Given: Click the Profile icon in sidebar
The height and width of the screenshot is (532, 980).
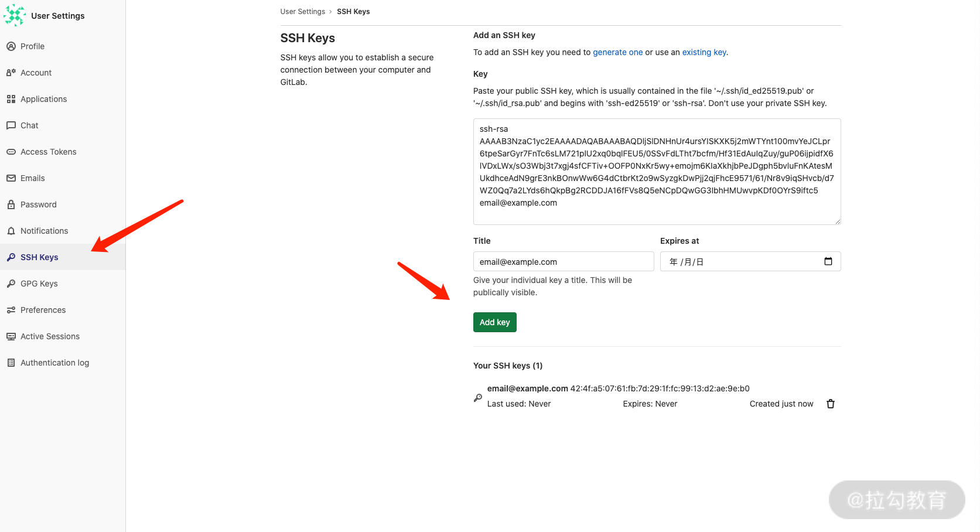Looking at the screenshot, I should point(11,46).
